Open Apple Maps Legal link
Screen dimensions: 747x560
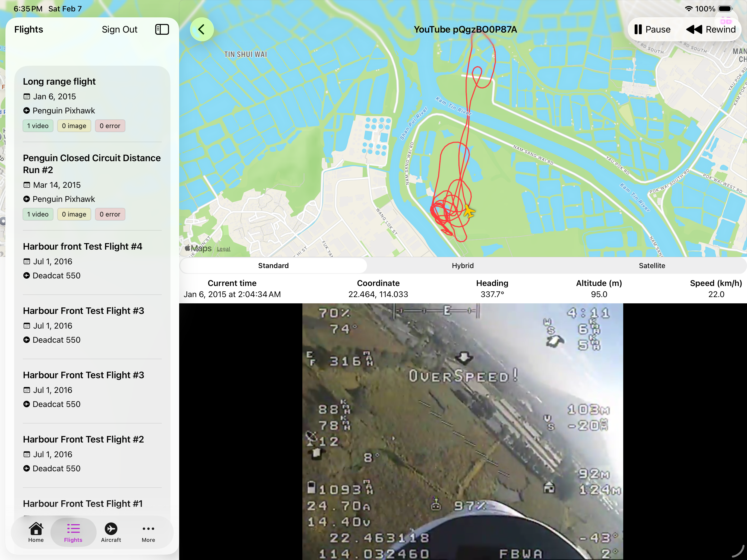pos(223,249)
